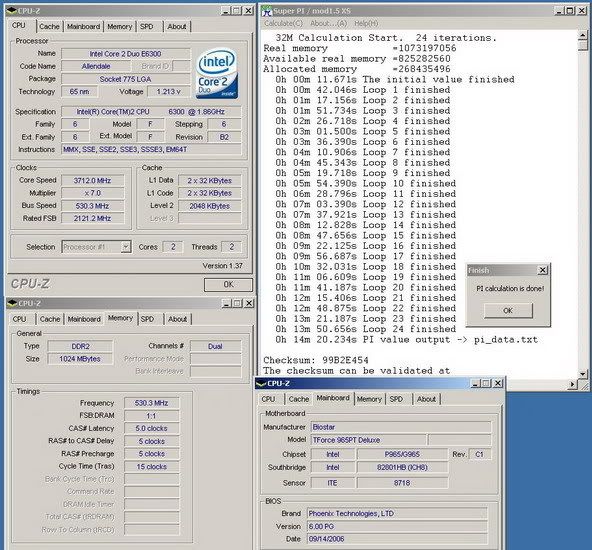Click OK in the Finish dialog
This screenshot has width=592, height=550.
508,310
